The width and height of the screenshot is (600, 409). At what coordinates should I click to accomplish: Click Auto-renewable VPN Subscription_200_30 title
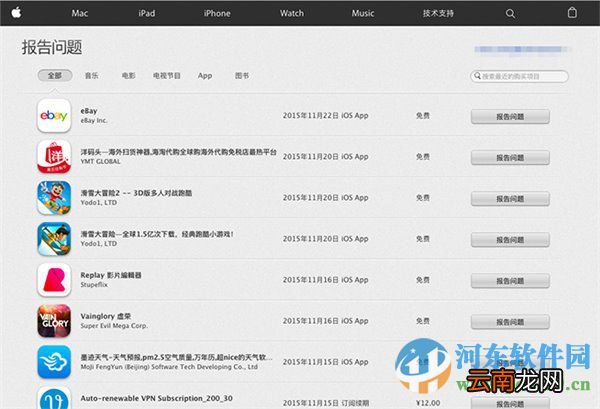coord(157,398)
